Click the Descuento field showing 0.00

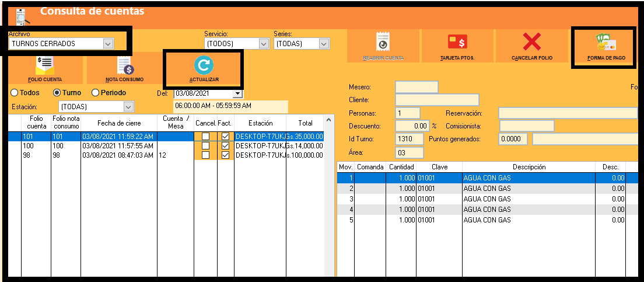click(x=412, y=126)
